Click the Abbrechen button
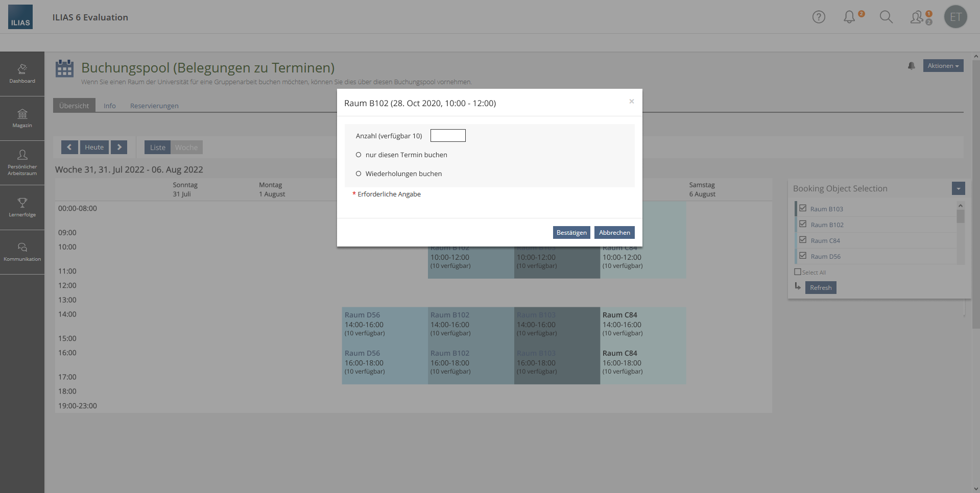 click(x=614, y=232)
